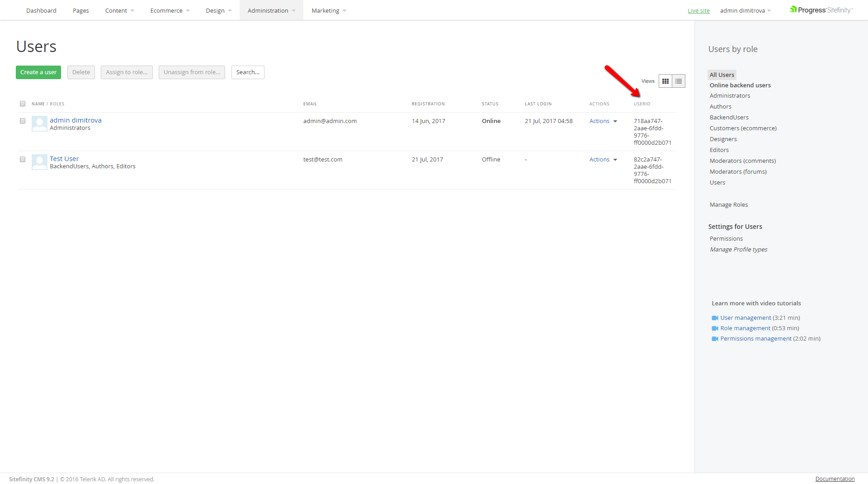Filter by Online backend users

point(740,85)
